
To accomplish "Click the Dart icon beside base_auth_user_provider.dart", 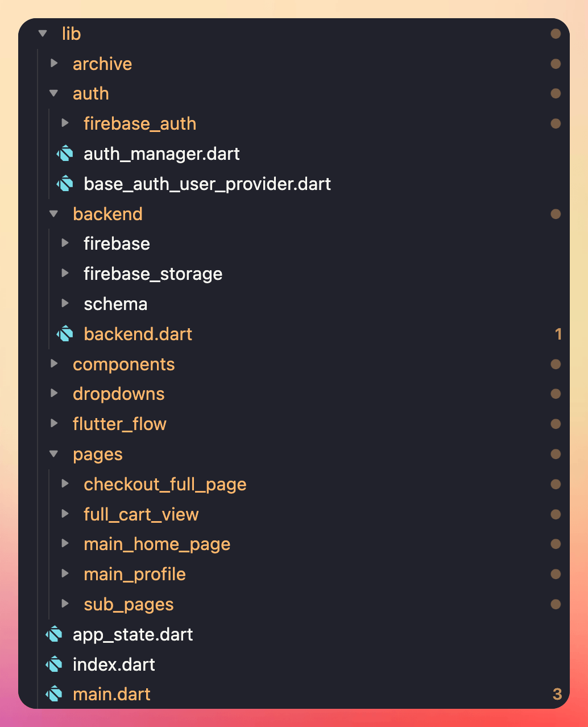I will click(65, 184).
